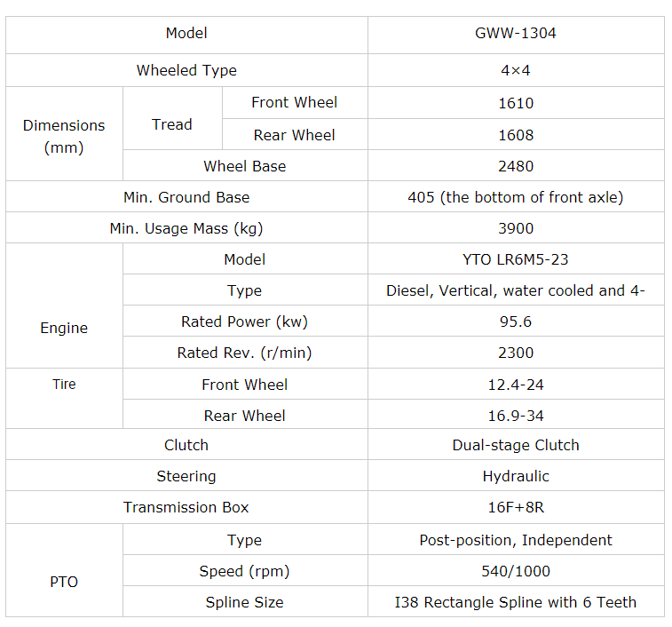Select the Wheeled Type label cell
Screen dimensions: 672x627
point(186,70)
